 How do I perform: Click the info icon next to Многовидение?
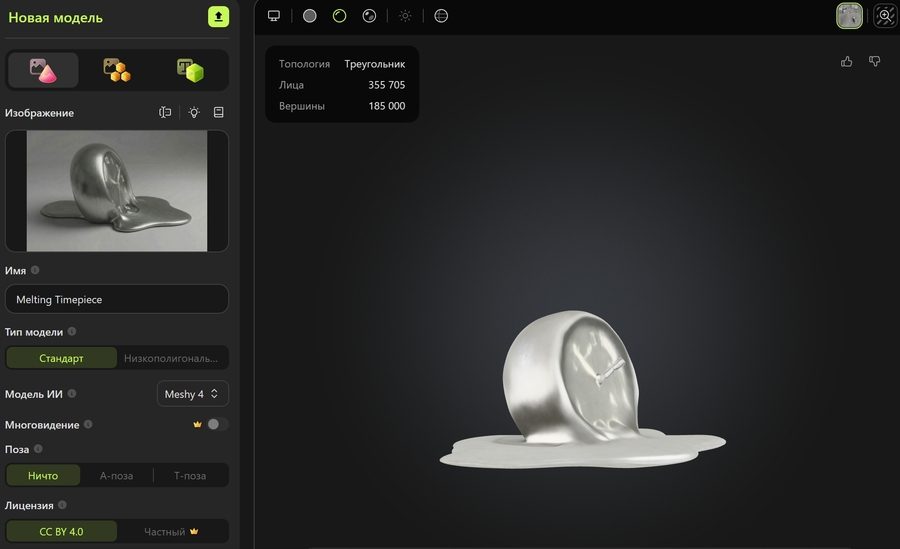(x=88, y=424)
